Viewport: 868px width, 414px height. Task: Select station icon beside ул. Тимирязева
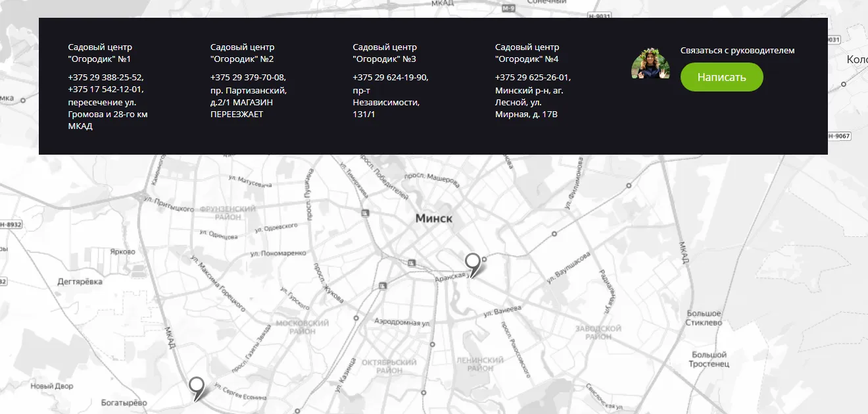[x=365, y=213]
